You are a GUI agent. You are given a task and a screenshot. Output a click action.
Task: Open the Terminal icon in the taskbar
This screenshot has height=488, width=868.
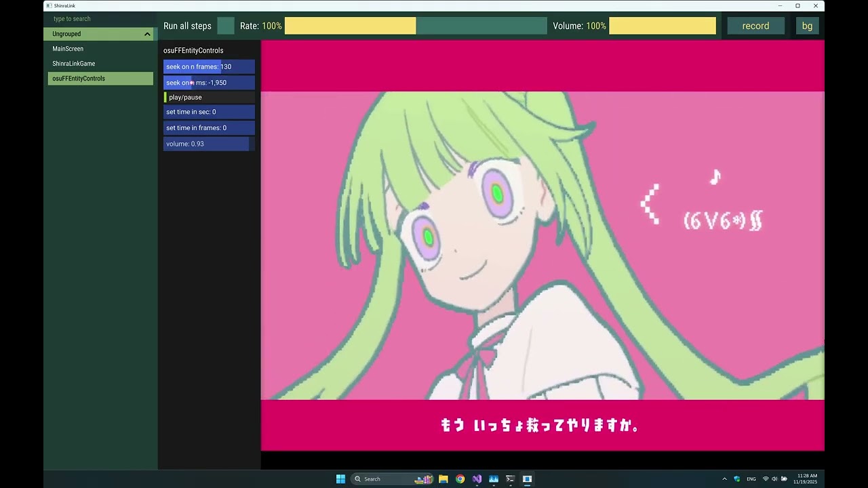[511, 479]
